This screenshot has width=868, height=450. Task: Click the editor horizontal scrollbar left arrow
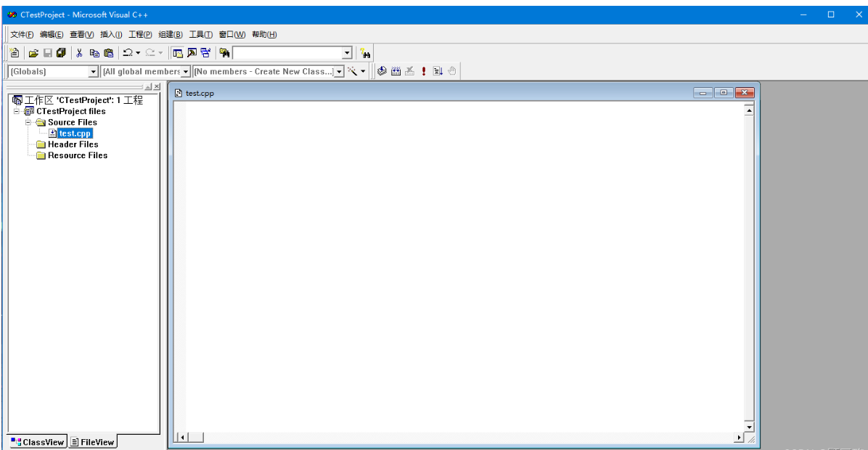[x=182, y=438]
